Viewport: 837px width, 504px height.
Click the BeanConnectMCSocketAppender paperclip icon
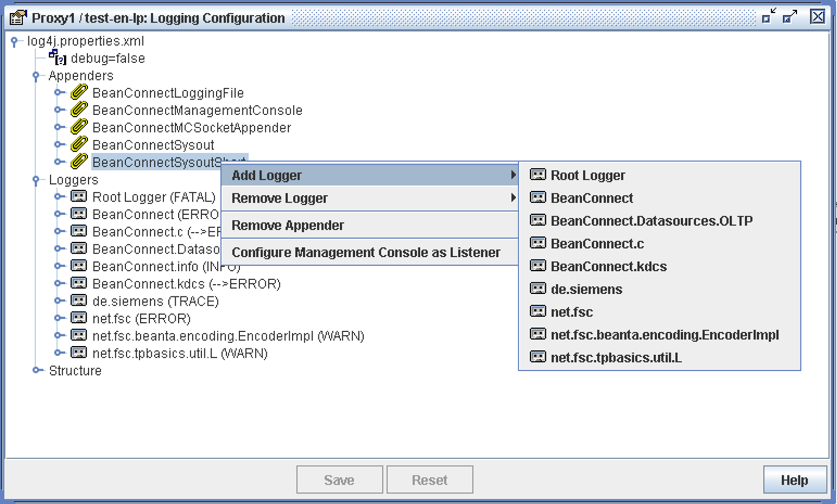(79, 127)
